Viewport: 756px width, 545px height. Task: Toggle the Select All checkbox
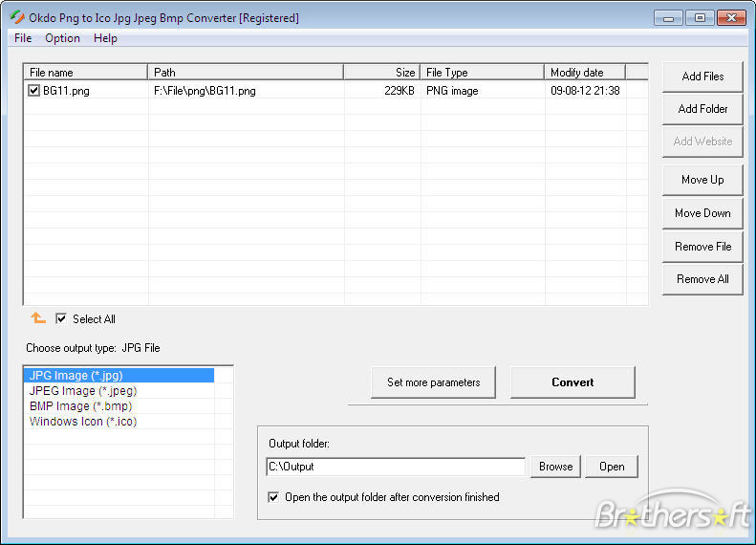(x=61, y=318)
